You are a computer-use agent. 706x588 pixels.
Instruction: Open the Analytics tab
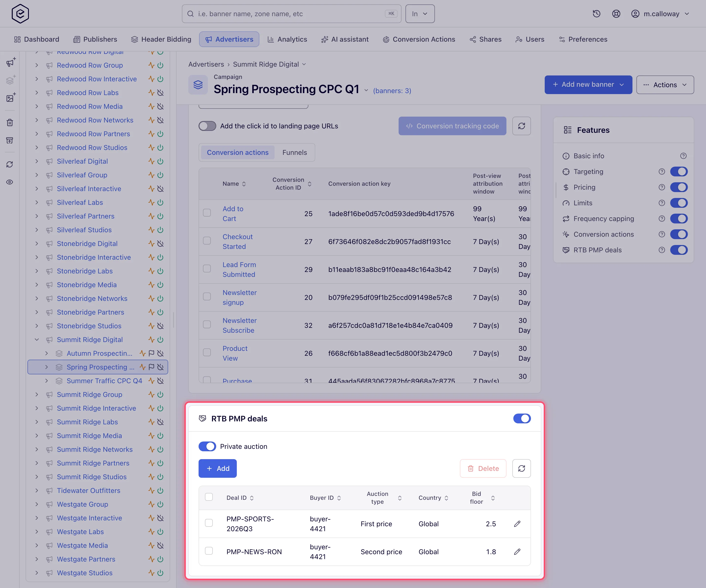287,39
